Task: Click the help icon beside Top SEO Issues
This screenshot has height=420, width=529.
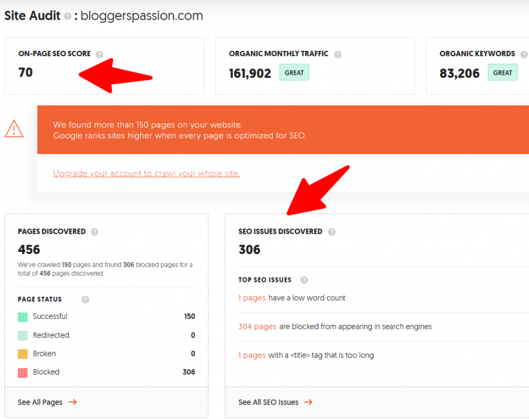Action: (x=304, y=279)
